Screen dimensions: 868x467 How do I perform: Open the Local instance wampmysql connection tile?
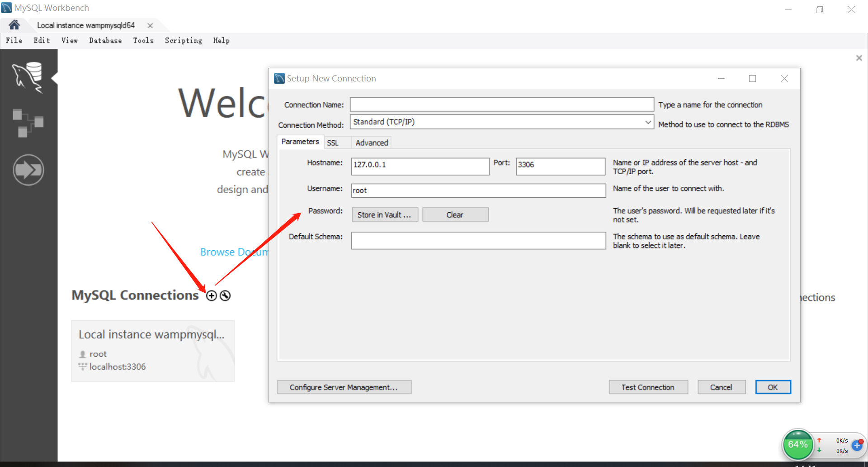point(153,351)
